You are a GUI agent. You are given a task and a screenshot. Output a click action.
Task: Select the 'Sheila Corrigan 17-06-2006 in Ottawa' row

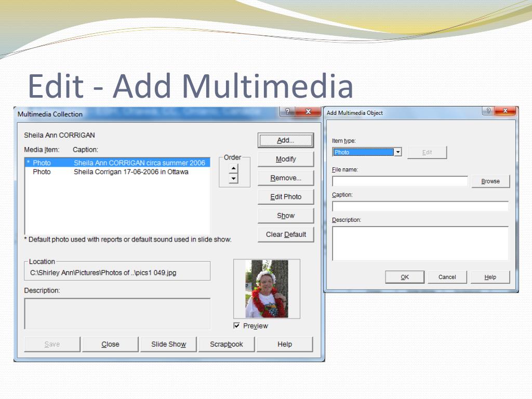(117, 171)
